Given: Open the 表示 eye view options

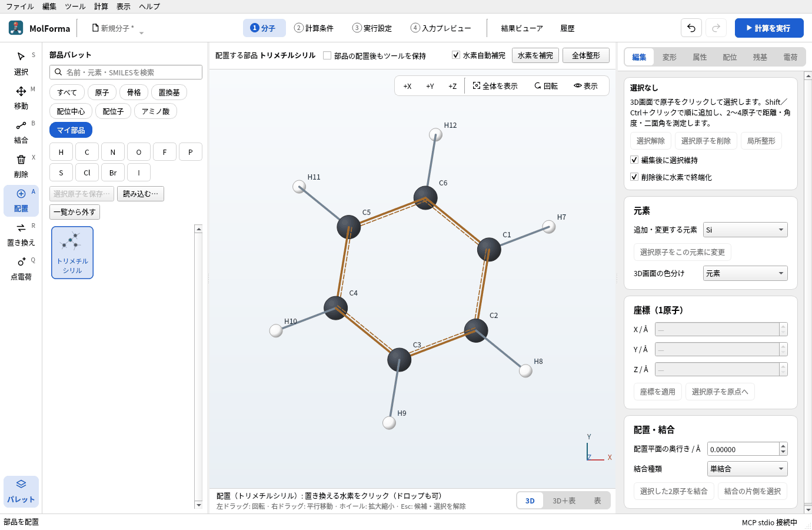Looking at the screenshot, I should pos(585,86).
